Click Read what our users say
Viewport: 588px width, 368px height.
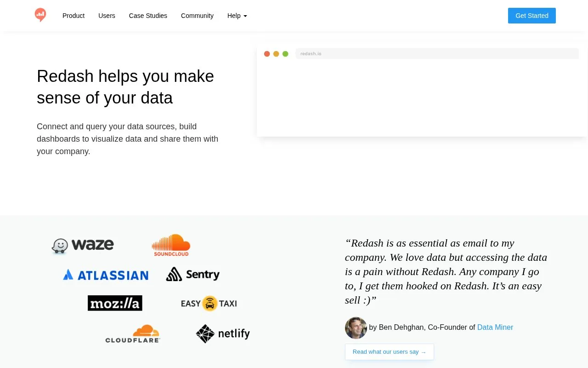tap(390, 352)
